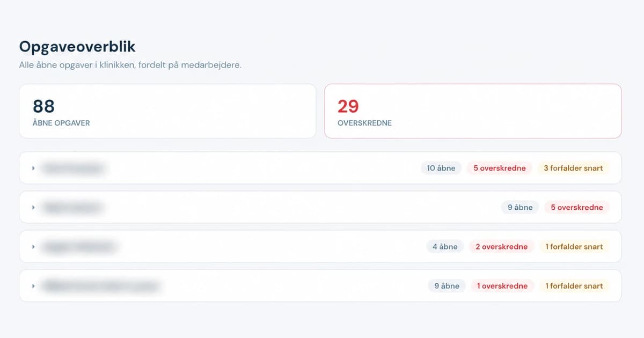Select the 2 overskredne badge
The width and height of the screenshot is (644, 338).
coord(502,247)
